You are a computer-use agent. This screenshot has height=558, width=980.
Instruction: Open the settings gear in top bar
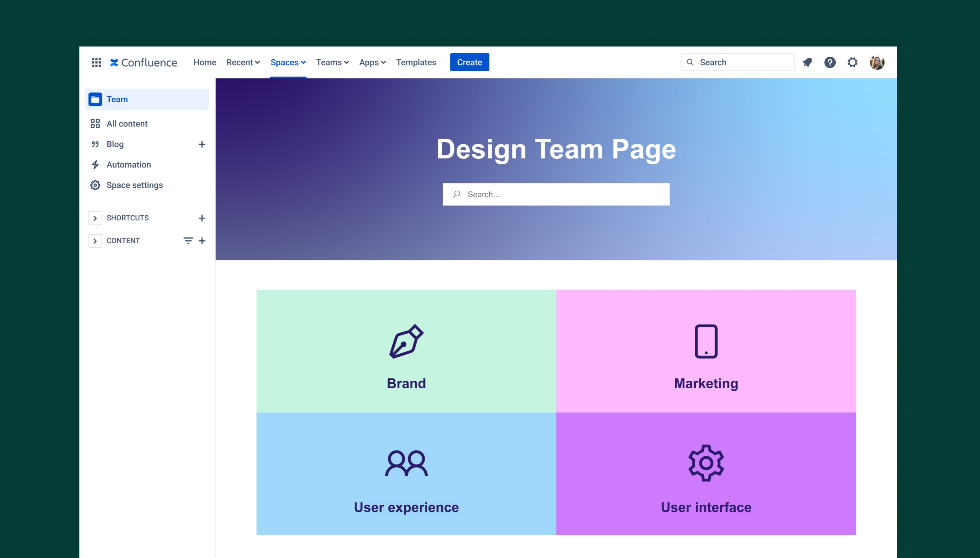pyautogui.click(x=852, y=62)
